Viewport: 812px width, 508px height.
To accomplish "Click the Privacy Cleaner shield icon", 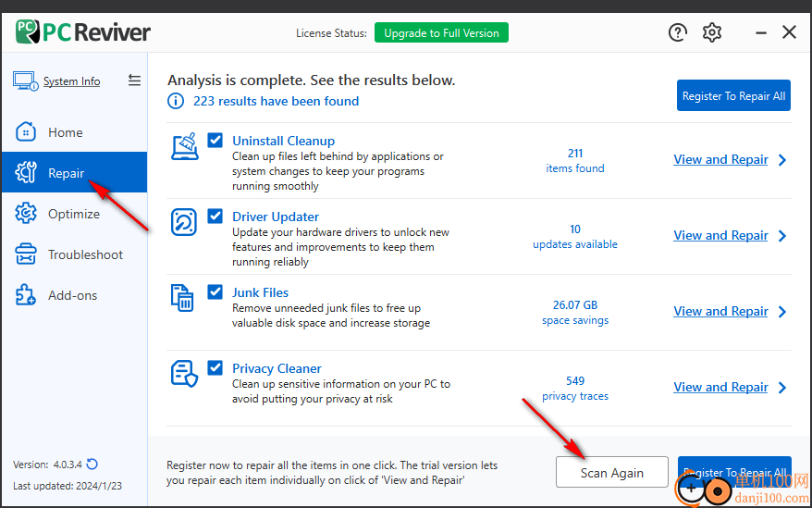I will [184, 374].
